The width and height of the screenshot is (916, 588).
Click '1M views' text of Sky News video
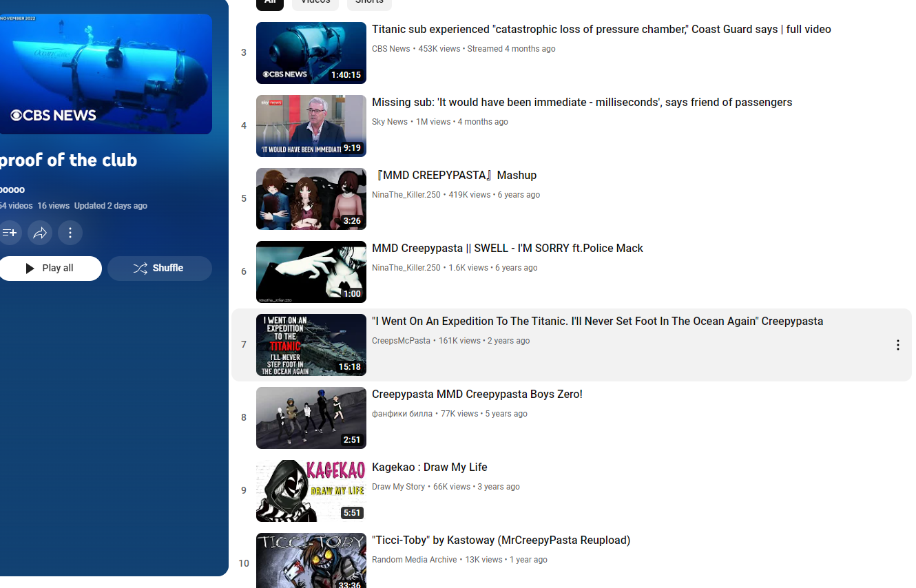point(433,122)
